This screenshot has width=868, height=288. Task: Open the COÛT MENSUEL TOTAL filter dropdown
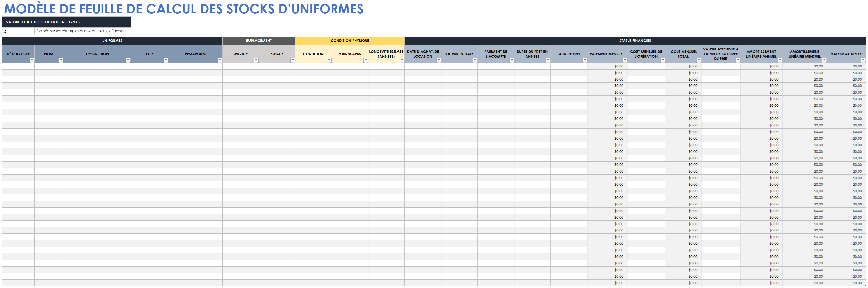[x=699, y=60]
